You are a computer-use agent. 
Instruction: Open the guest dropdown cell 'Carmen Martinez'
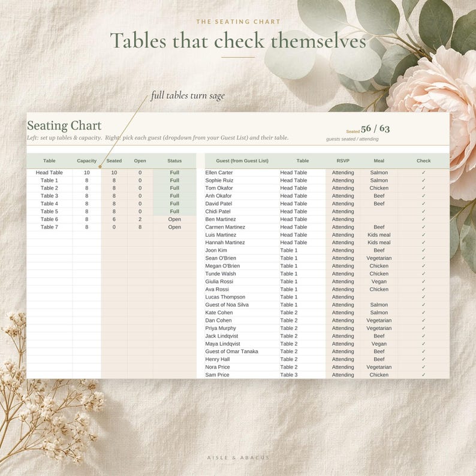coord(242,227)
